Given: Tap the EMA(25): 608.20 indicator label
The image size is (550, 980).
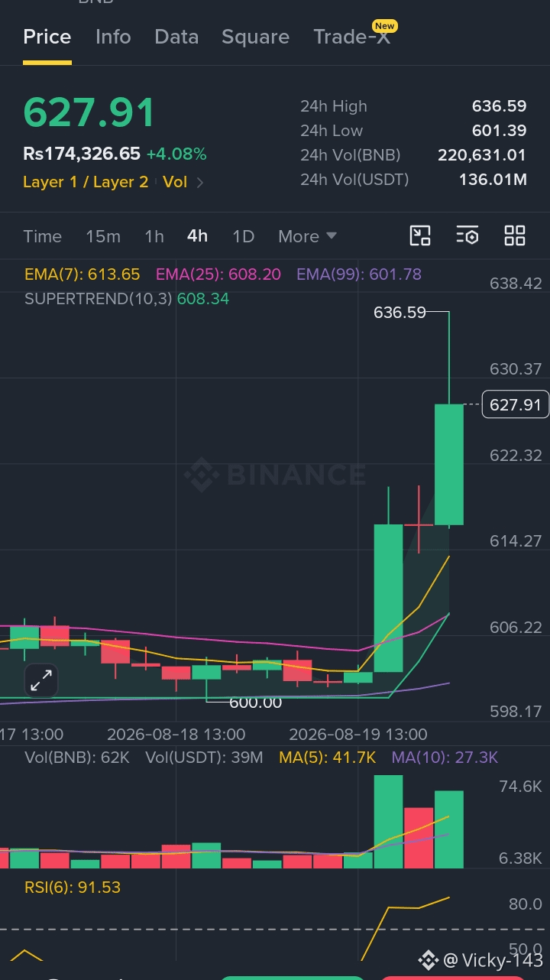Looking at the screenshot, I should pyautogui.click(x=218, y=274).
